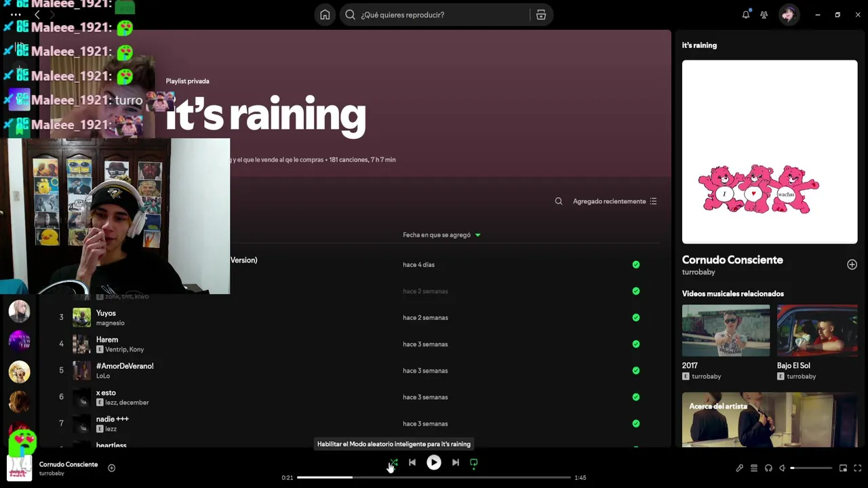Minimize the Spotify window
Screen dimensions: 868x488
click(x=818, y=14)
